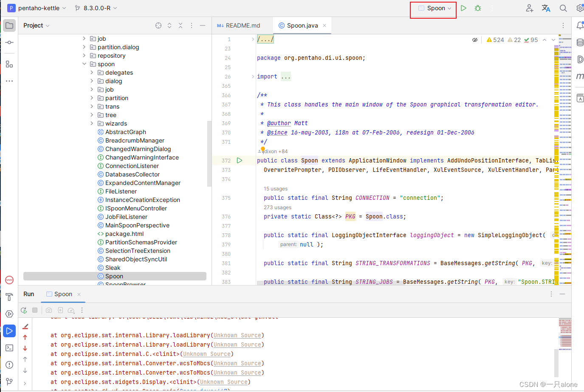The image size is (584, 392).
Task: Open the Services tool window
Action: click(x=9, y=314)
